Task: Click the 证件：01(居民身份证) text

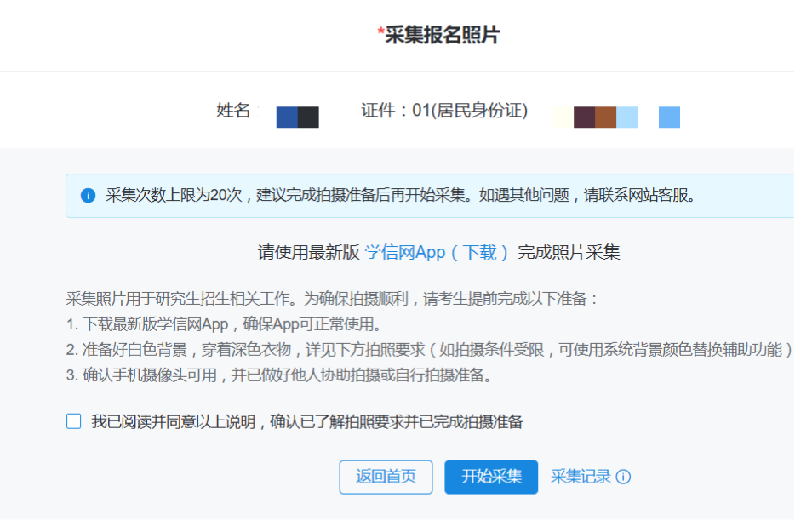Action: click(444, 110)
